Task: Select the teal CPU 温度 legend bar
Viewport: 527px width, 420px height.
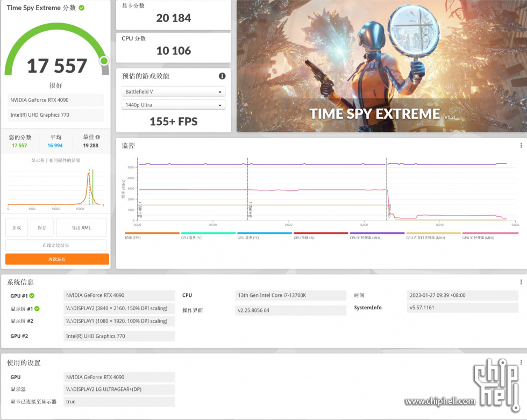Action: (x=209, y=233)
